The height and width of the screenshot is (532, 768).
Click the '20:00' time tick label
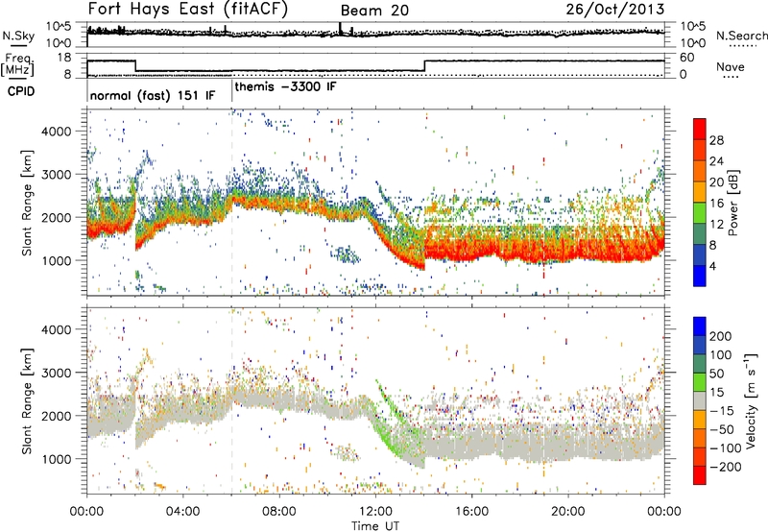pos(568,512)
